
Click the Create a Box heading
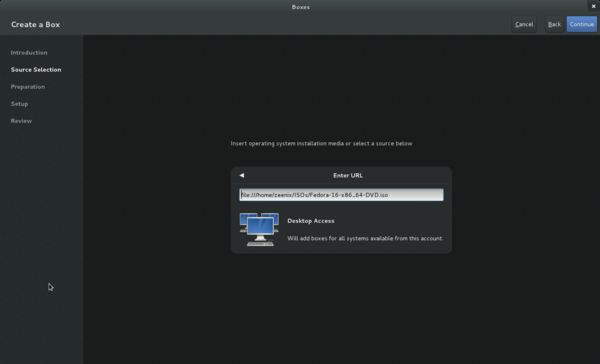(x=36, y=24)
